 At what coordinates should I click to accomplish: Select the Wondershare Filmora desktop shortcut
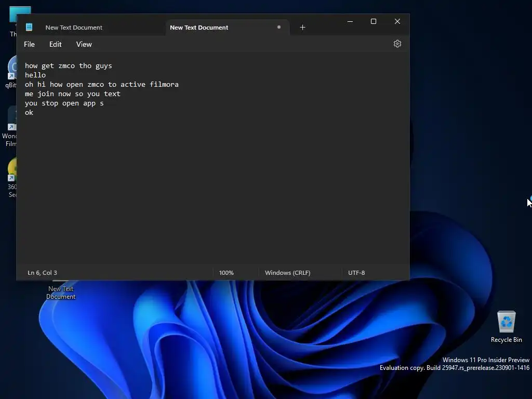(10, 127)
